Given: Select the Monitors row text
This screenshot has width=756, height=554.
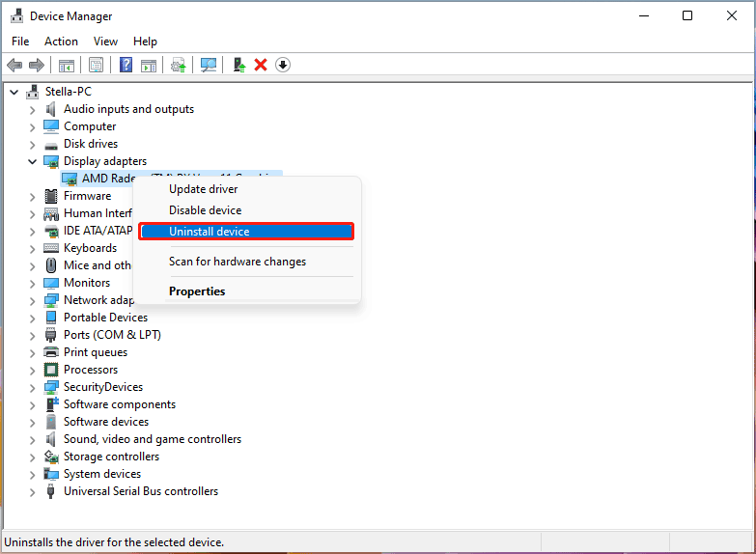Looking at the screenshot, I should 87,283.
